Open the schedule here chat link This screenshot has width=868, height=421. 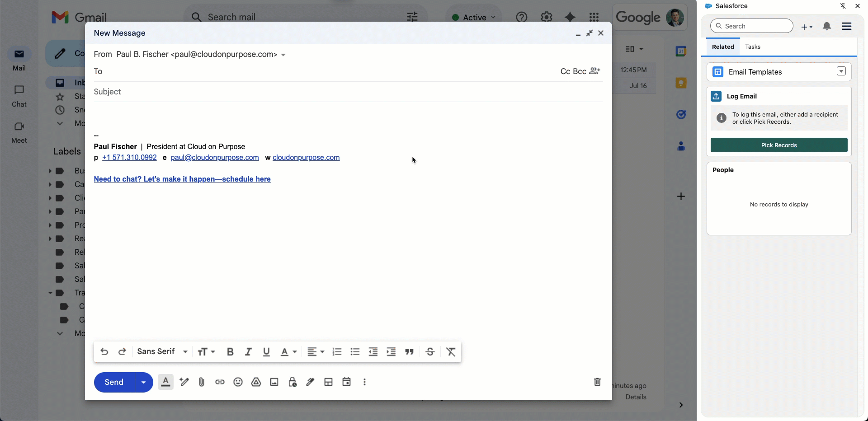[x=182, y=179]
